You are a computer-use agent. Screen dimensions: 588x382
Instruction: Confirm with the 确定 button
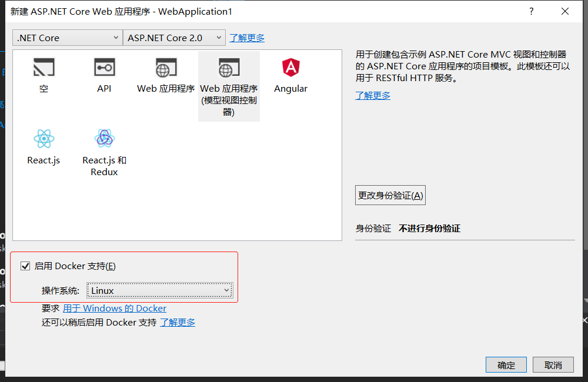(x=506, y=365)
